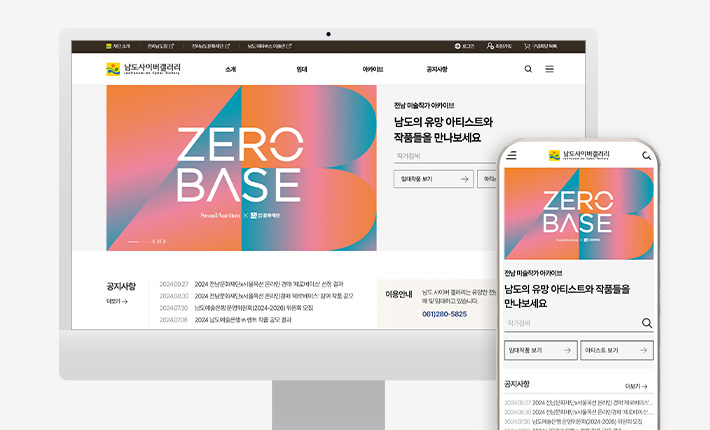Click the 로그인 login icon link
Viewport: 710px width, 430px height.
click(464, 46)
